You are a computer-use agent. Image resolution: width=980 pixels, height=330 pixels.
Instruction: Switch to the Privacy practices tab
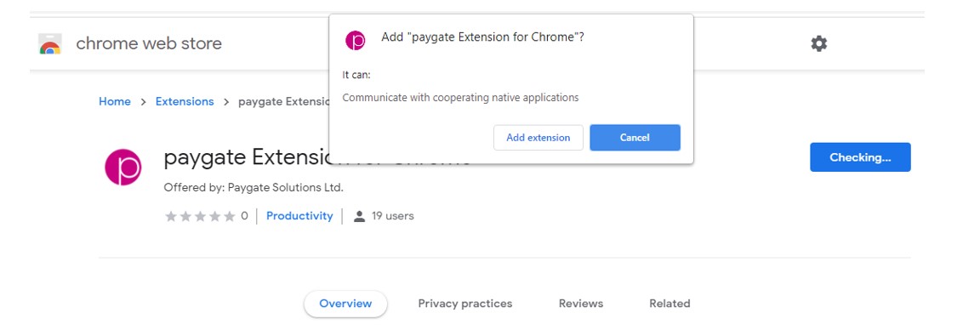tap(465, 304)
